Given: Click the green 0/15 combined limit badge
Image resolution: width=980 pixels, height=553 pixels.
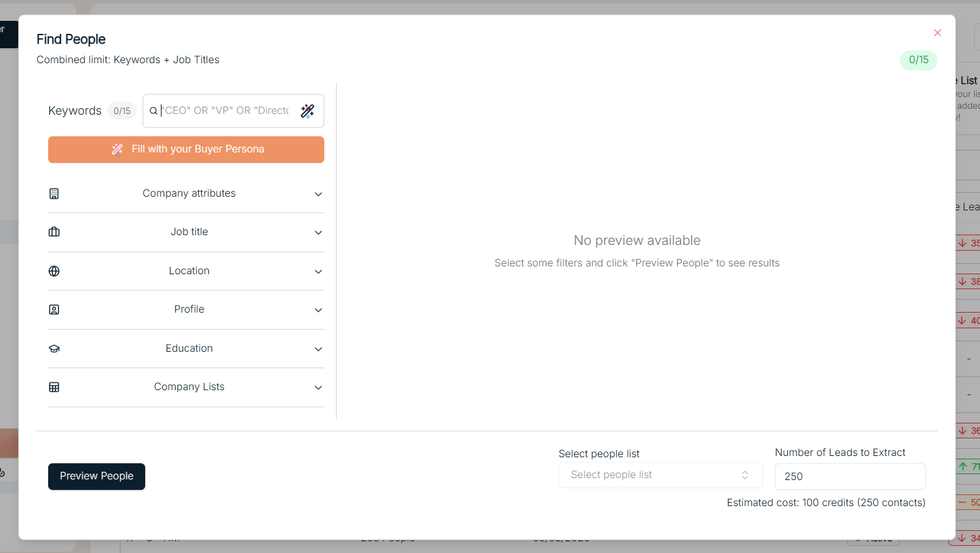Looking at the screenshot, I should pos(919,60).
